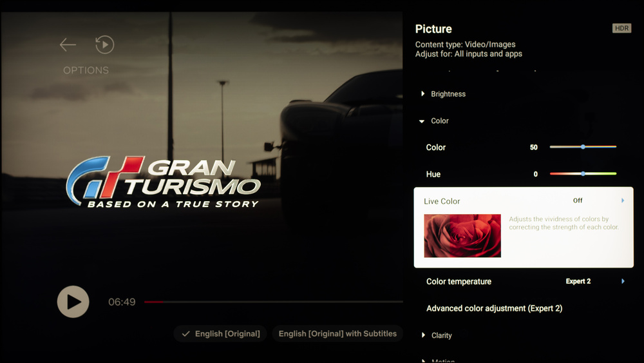Click the Live Color right arrow
This screenshot has height=363, width=644.
click(x=623, y=201)
